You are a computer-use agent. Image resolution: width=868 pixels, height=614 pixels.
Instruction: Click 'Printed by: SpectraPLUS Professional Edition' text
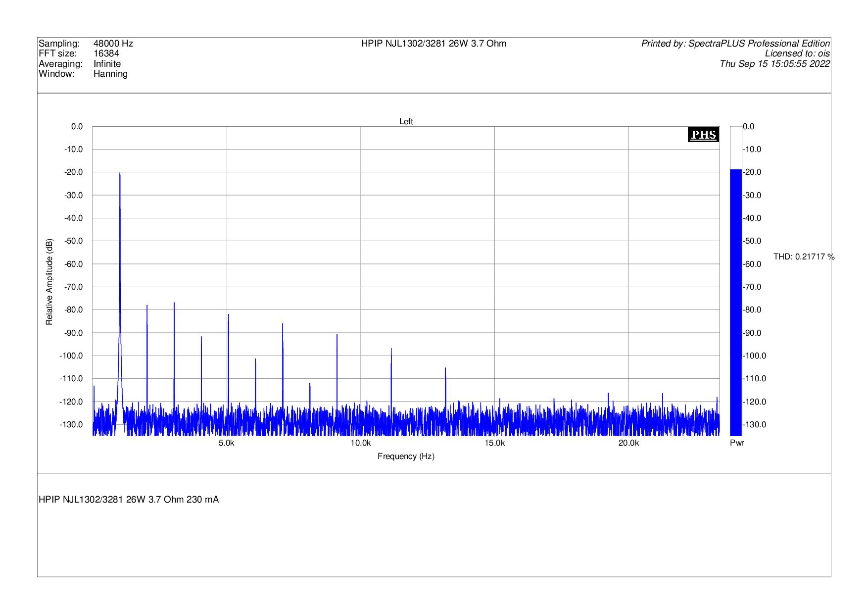click(x=735, y=44)
